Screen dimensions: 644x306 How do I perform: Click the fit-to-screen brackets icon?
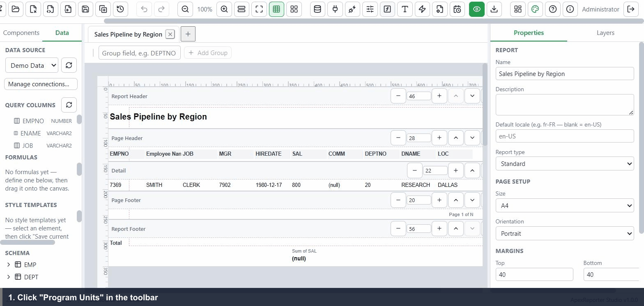259,9
